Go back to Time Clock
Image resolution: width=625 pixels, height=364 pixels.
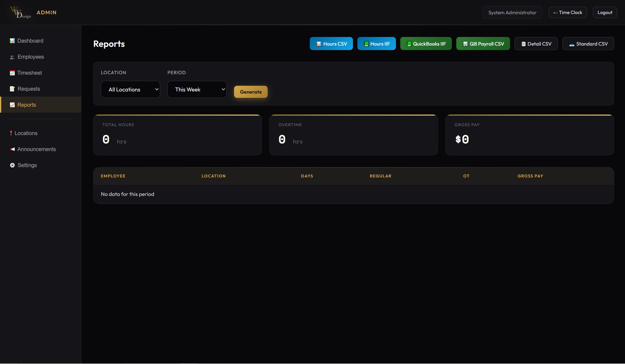click(568, 13)
